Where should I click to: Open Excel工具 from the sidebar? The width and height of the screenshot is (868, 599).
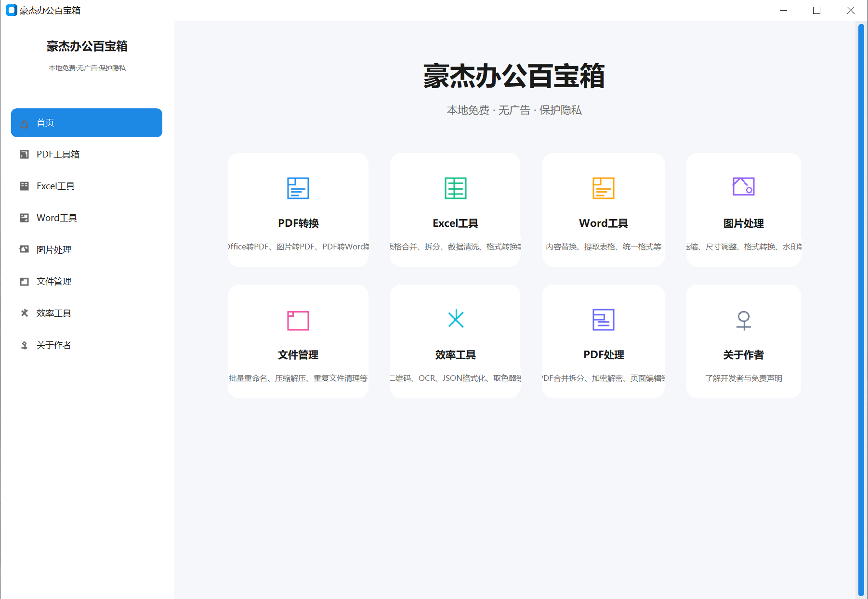[x=87, y=186]
